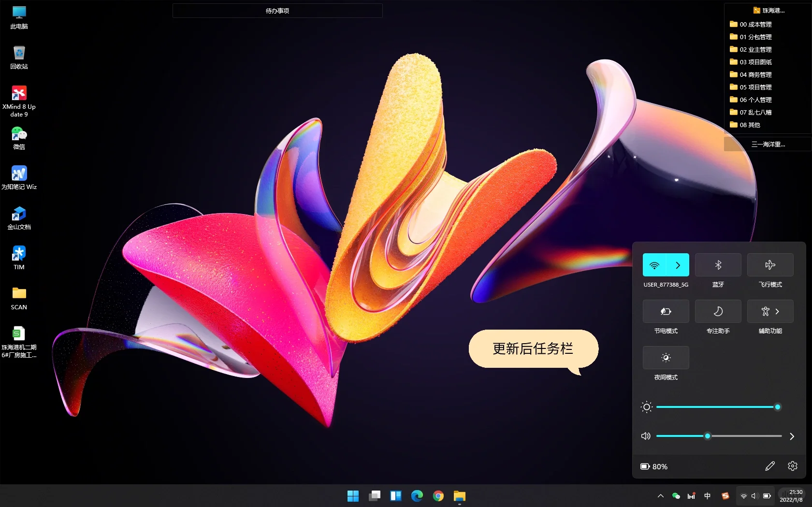Image resolution: width=812 pixels, height=507 pixels.
Task: Click the Sogou input tray icon
Action: pyautogui.click(x=725, y=496)
